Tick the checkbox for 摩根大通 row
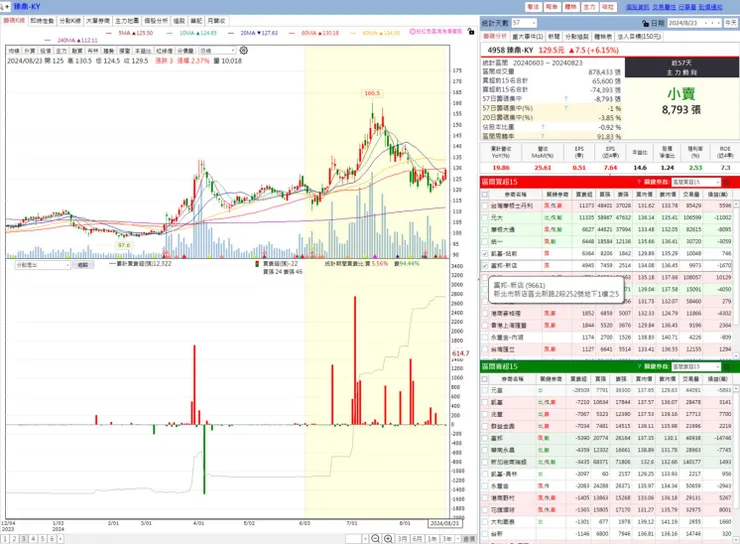Screen dimensions: 740x544 click(x=485, y=230)
